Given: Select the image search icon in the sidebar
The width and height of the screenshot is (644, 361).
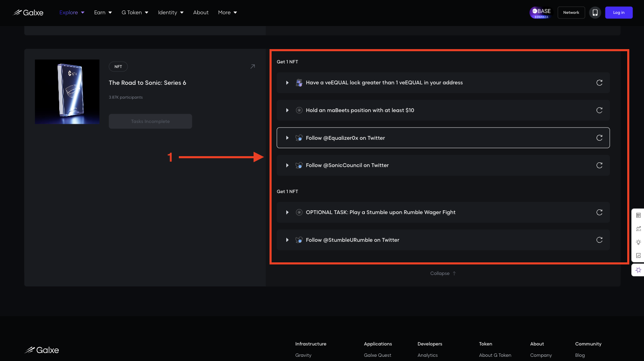Looking at the screenshot, I should (638, 255).
